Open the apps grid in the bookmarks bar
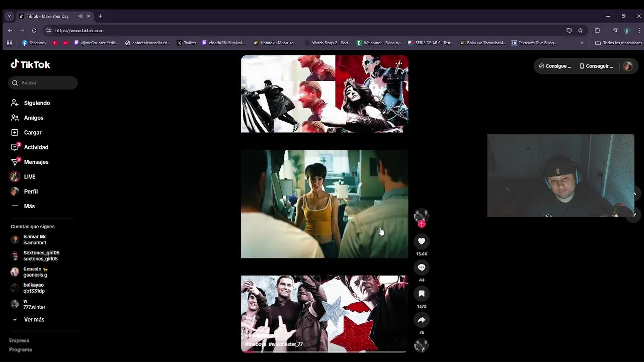Image resolution: width=644 pixels, height=362 pixels. coord(9,43)
